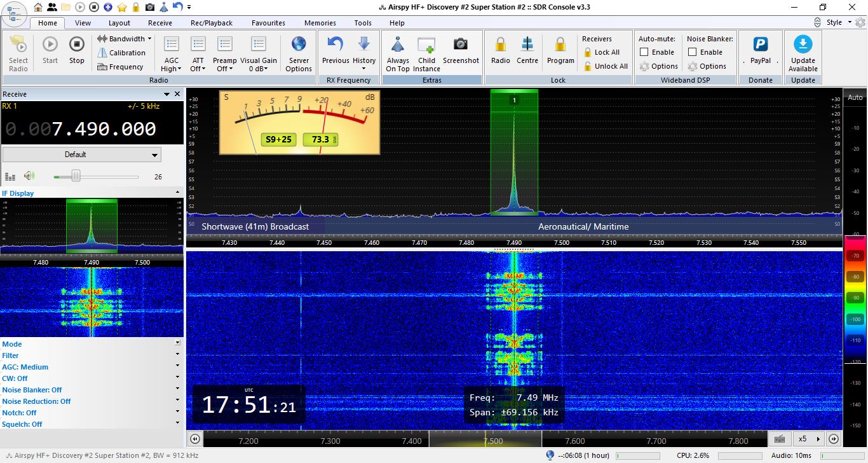Click the Lock All button
The width and height of the screenshot is (868, 463).
click(601, 52)
